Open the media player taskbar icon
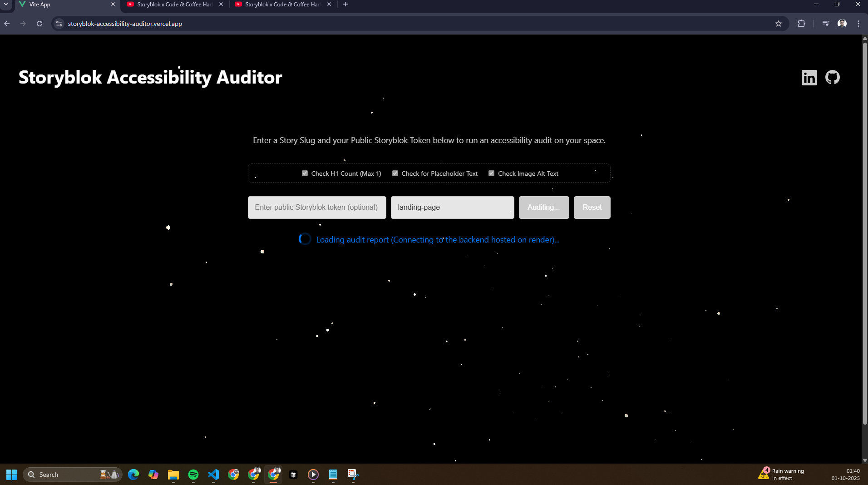The image size is (868, 485). click(313, 475)
